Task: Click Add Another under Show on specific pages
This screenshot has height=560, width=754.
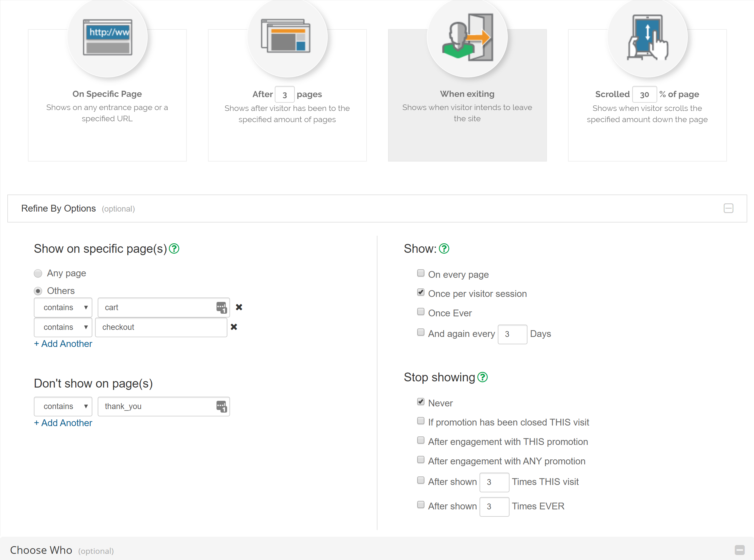Action: click(63, 344)
